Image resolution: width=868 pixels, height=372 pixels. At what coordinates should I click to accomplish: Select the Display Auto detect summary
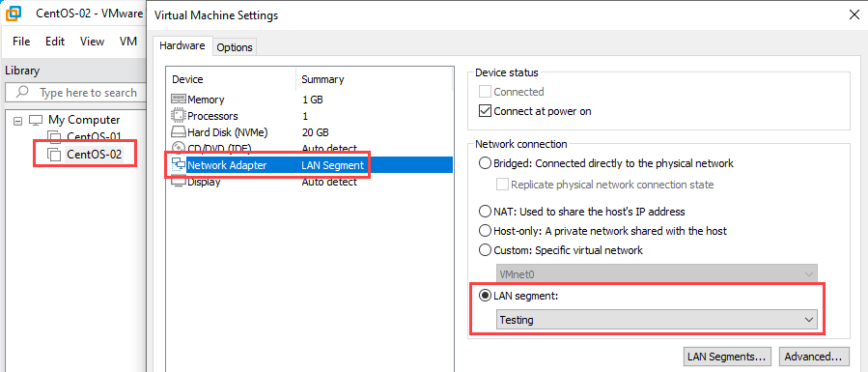[x=329, y=182]
